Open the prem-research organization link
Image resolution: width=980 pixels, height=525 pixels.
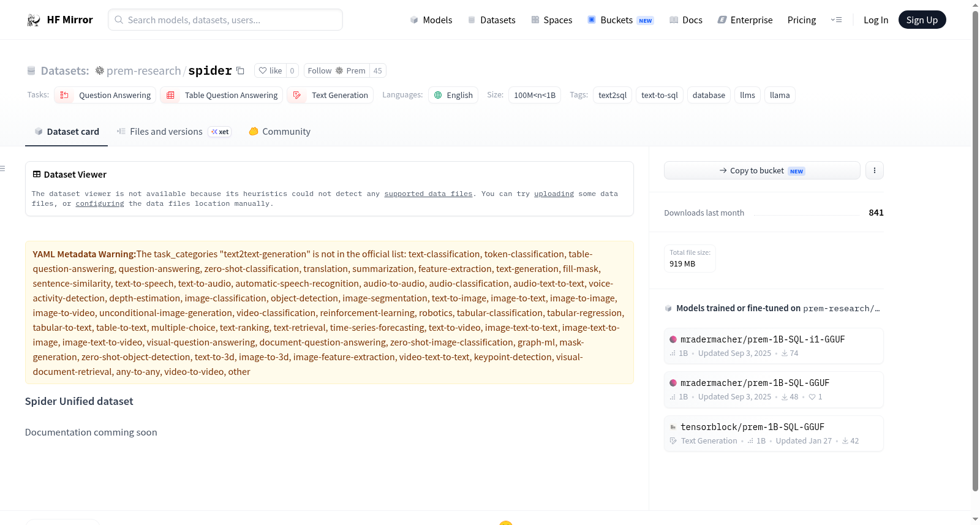[143, 71]
